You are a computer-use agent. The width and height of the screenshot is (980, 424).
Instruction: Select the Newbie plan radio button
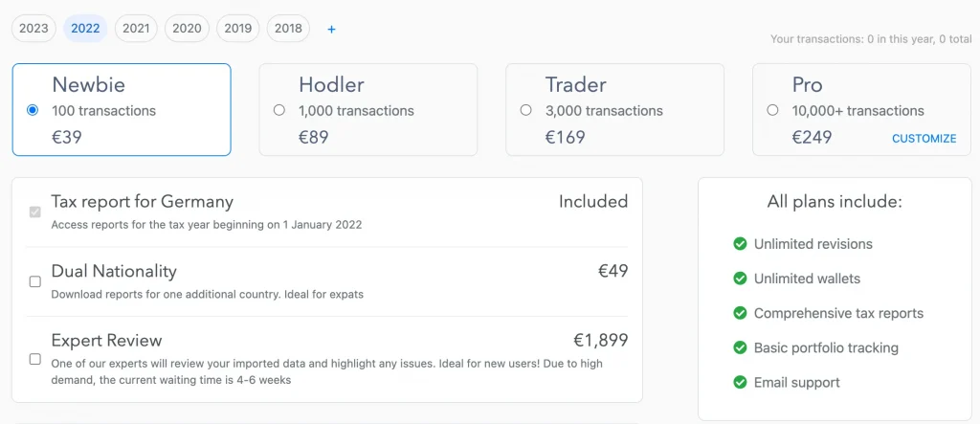(33, 110)
